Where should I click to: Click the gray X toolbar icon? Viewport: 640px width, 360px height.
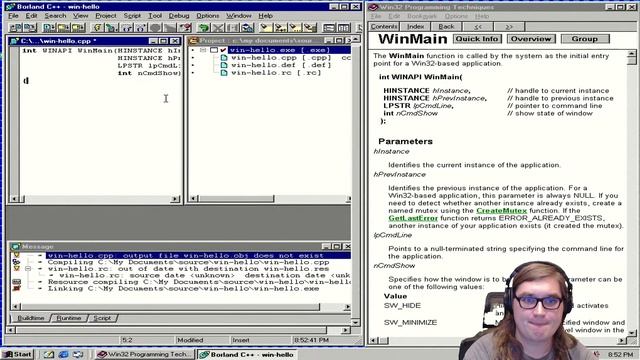tap(218, 28)
